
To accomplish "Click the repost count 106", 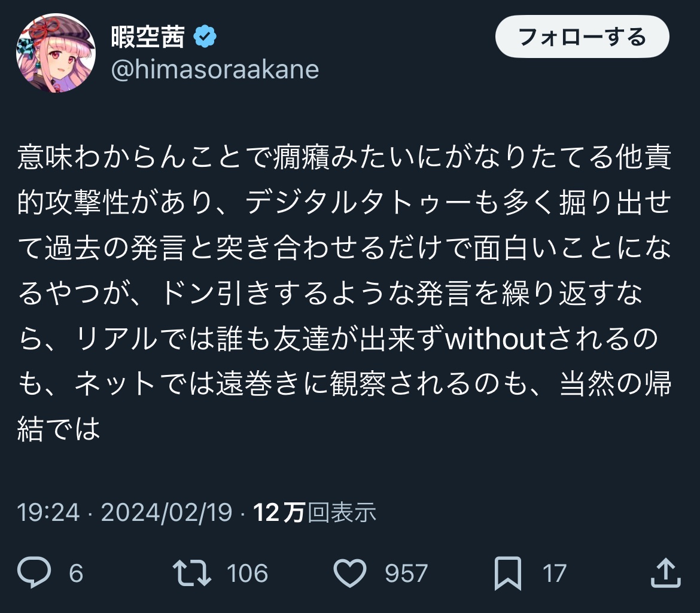I will [247, 574].
